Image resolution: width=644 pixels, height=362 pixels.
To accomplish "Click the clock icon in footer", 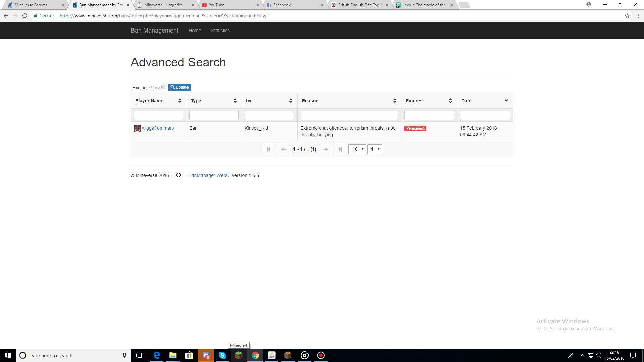I will click(178, 175).
